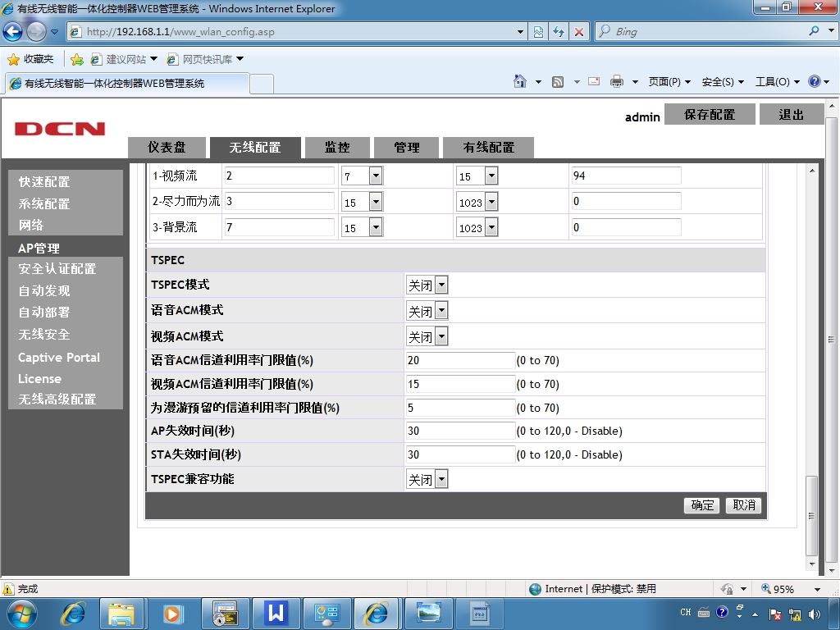Click the zoom 95% magnifier in status bar
Screen dimensions: 840x630
(766, 588)
